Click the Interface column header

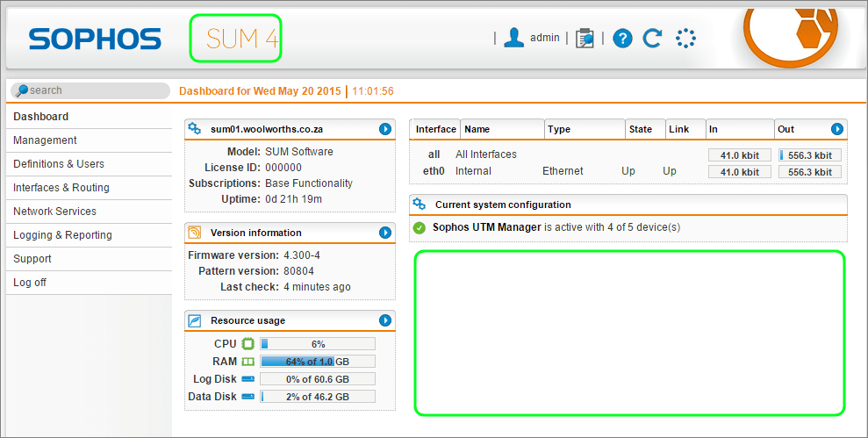[435, 129]
